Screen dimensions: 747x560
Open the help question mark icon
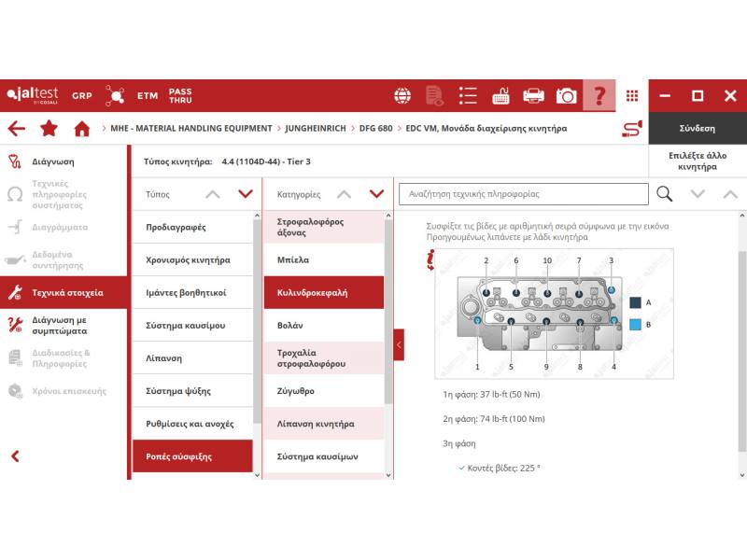point(599,96)
